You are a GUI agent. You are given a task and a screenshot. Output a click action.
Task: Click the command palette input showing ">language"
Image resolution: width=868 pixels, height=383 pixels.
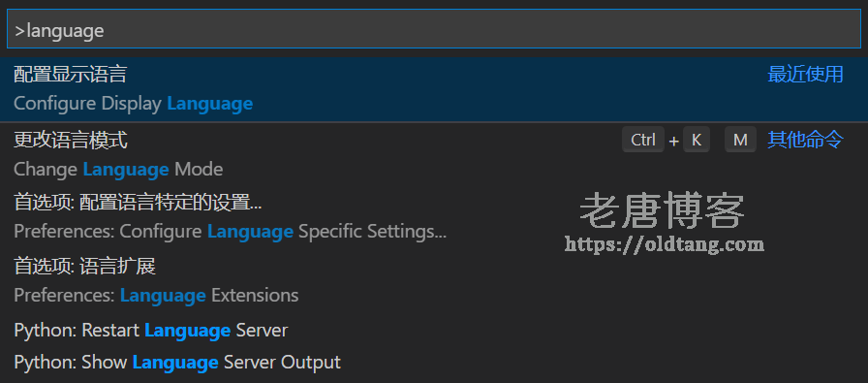coord(433,29)
